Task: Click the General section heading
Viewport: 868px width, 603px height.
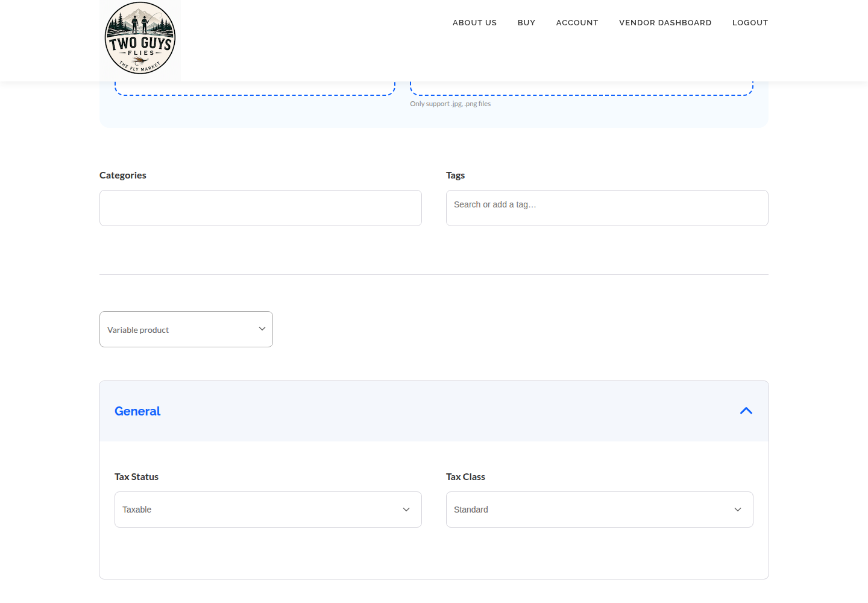Action: (x=137, y=411)
